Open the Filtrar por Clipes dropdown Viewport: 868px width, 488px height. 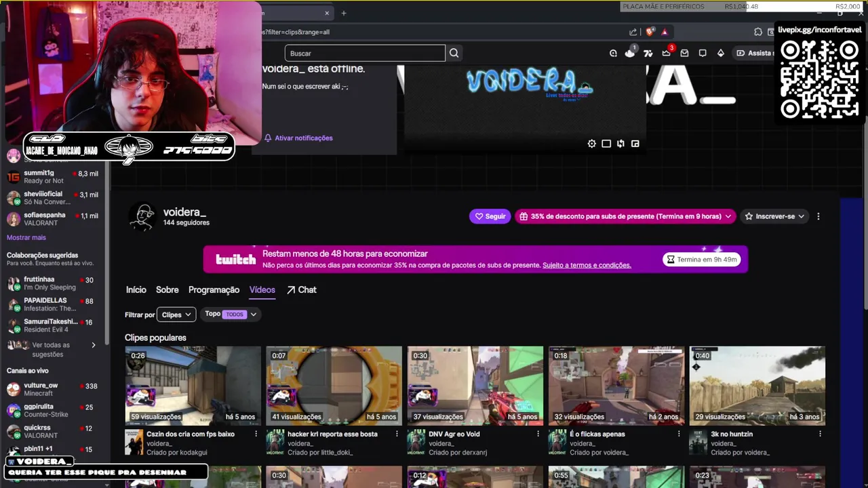pyautogui.click(x=176, y=314)
